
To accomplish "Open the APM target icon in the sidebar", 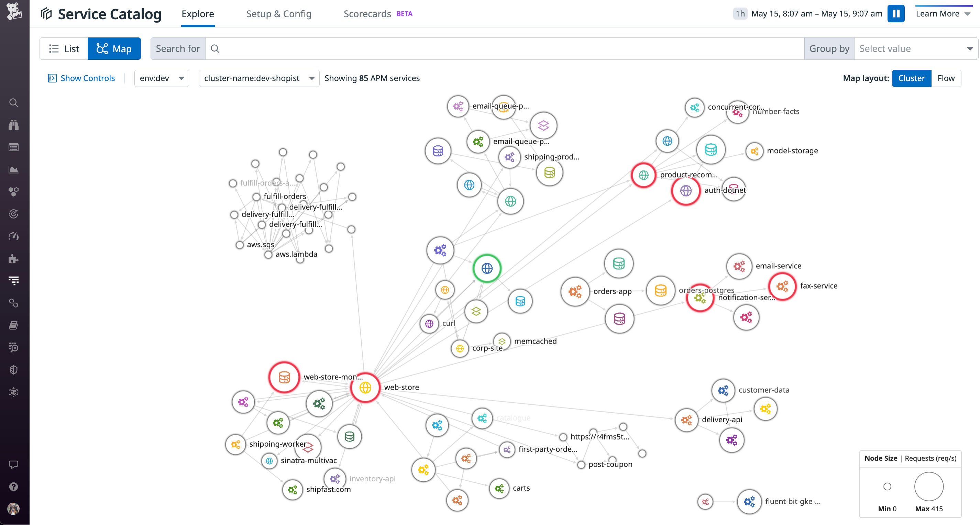I will coord(14,213).
